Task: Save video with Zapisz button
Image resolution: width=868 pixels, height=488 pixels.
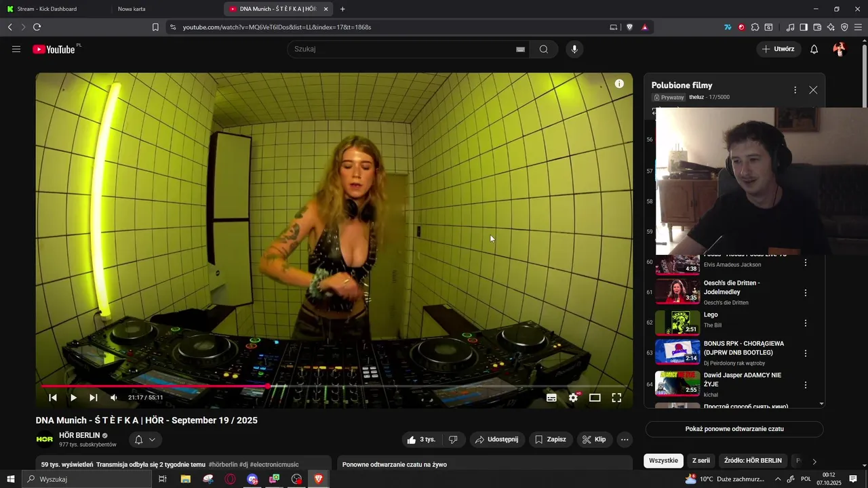Action: click(x=551, y=439)
